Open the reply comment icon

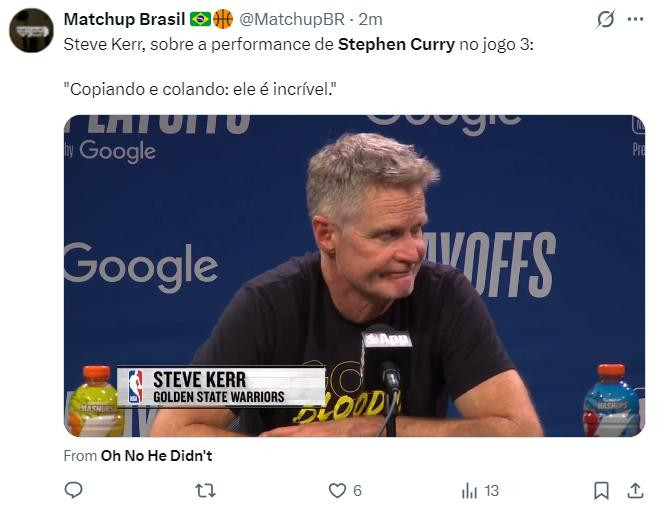[73, 490]
